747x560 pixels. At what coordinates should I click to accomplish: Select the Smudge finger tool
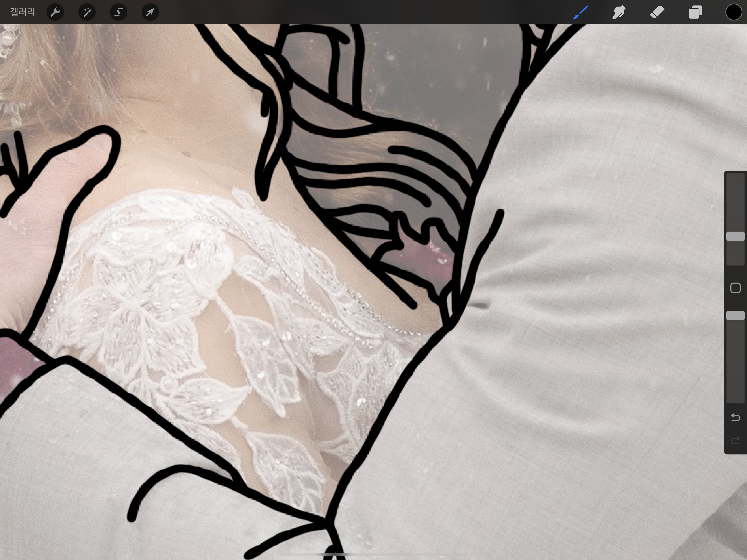[619, 12]
